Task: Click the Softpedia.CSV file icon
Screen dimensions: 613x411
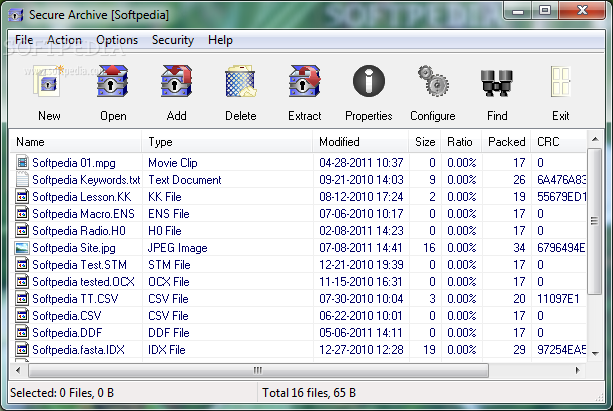Action: point(22,316)
